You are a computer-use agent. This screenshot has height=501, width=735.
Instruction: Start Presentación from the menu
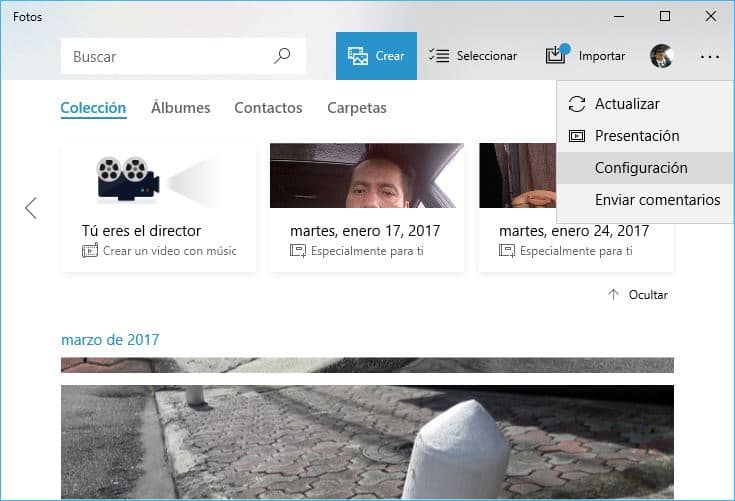[x=636, y=136]
